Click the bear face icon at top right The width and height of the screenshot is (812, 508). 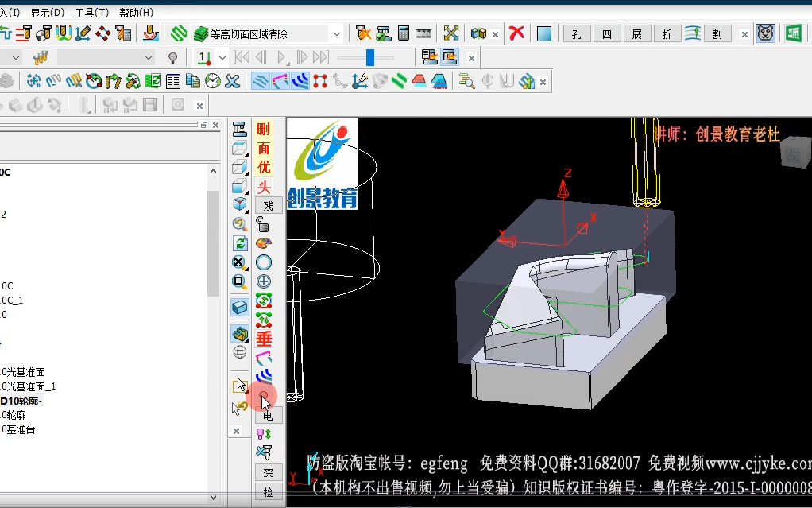click(x=766, y=33)
